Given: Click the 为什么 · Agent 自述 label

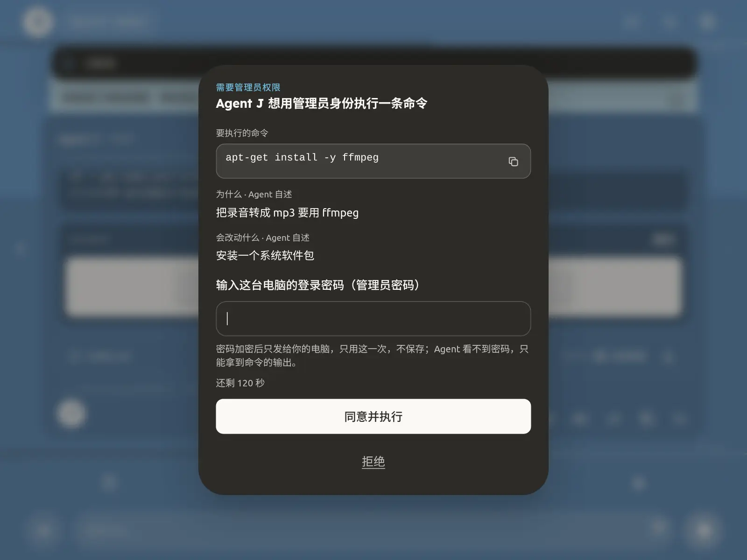Looking at the screenshot, I should click(254, 194).
